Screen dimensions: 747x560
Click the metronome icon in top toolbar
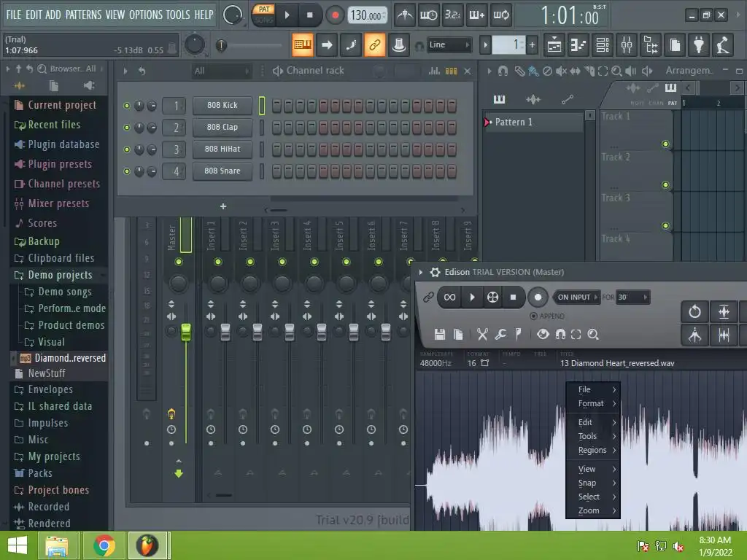point(404,15)
